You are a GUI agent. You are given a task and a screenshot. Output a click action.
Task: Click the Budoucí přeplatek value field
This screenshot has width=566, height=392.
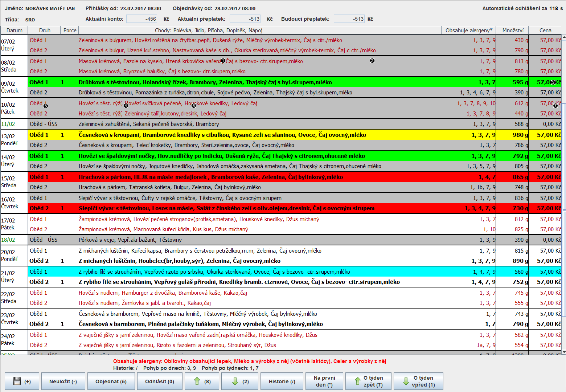[349, 19]
